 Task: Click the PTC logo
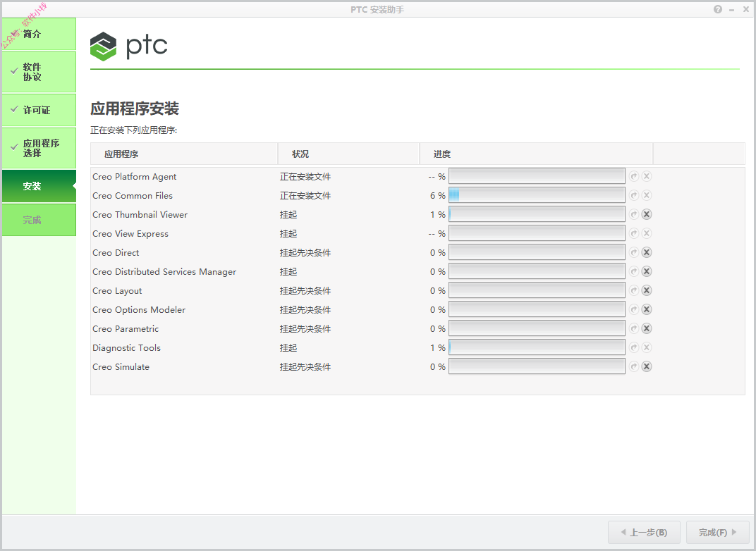(x=129, y=47)
